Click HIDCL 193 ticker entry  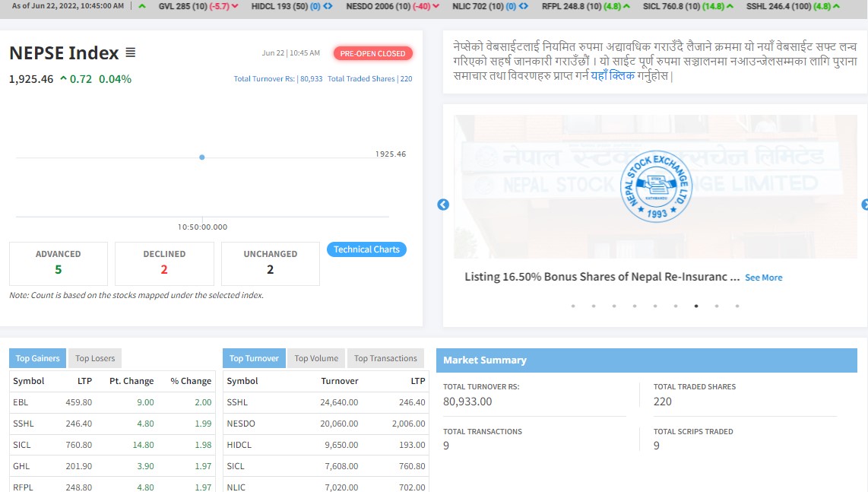[x=292, y=6]
